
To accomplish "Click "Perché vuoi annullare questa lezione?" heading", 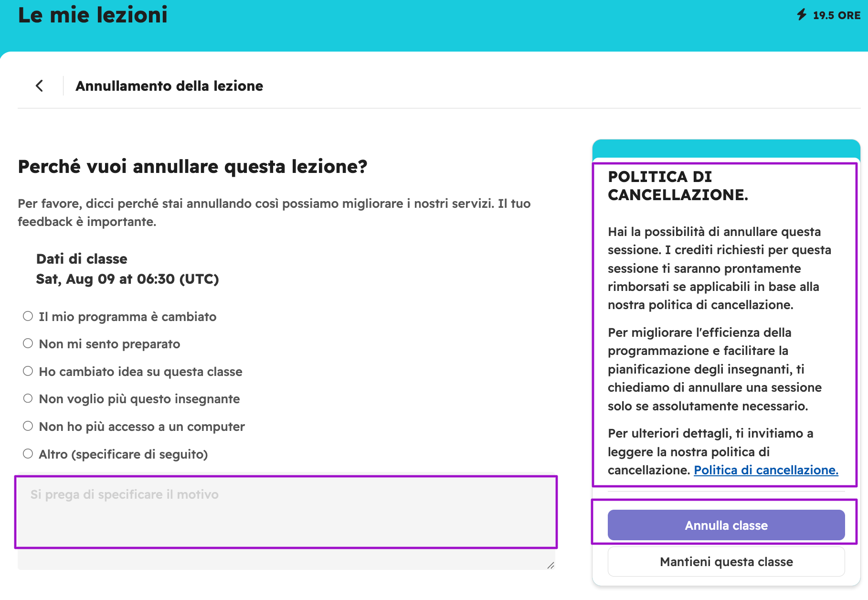I will tap(192, 167).
